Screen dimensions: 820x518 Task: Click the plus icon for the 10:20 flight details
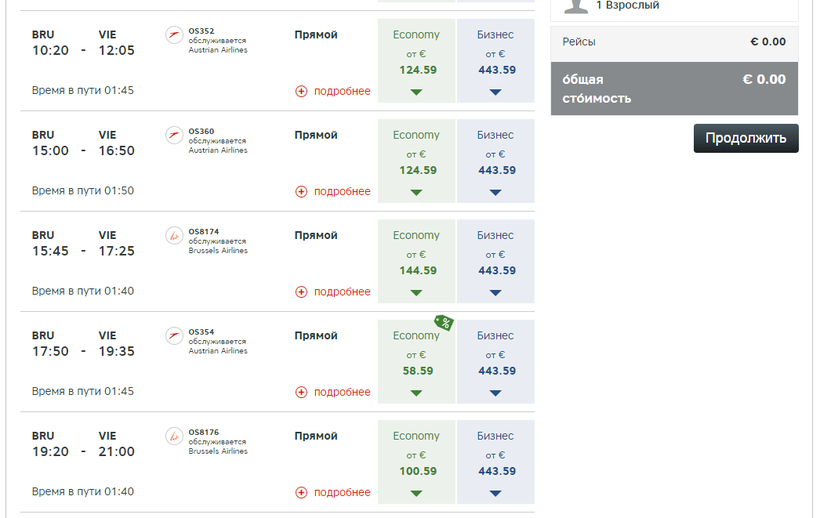[301, 91]
